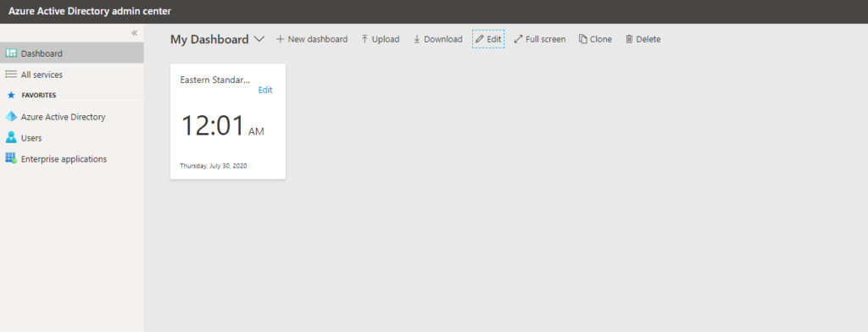Click the FAVORITES heading text
868x332 pixels.
pyautogui.click(x=39, y=95)
